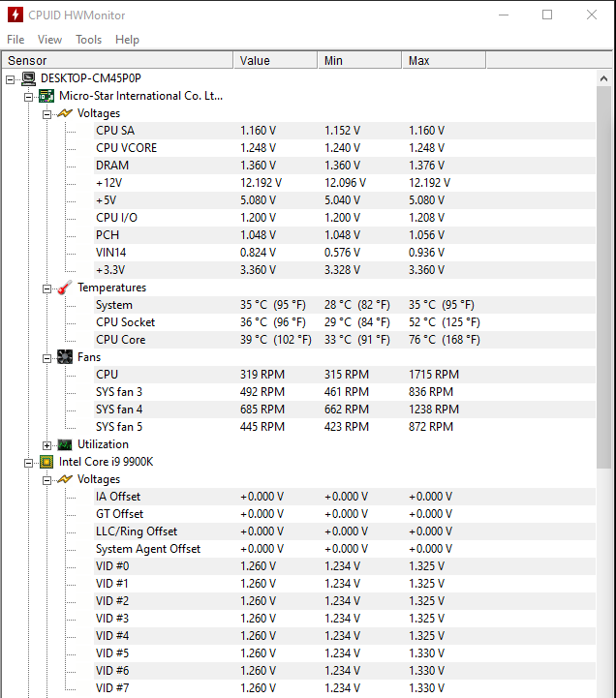The image size is (616, 698).
Task: Select the VID #3 row
Action: [344, 619]
